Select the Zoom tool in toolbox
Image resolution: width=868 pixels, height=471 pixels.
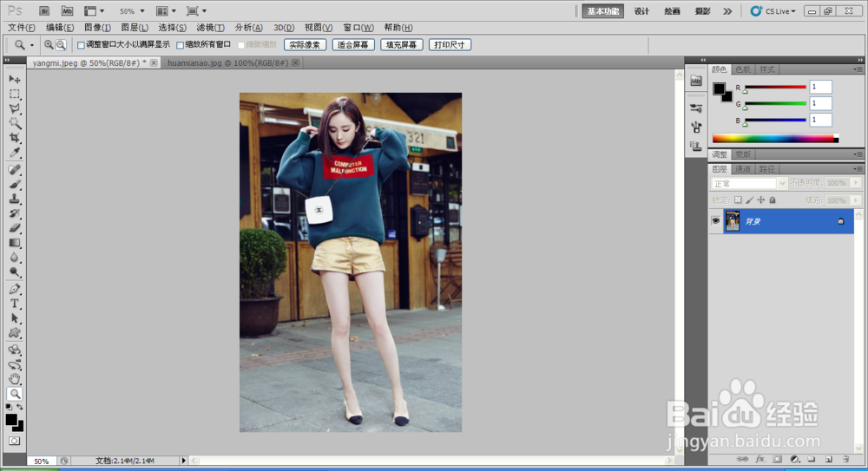click(15, 394)
